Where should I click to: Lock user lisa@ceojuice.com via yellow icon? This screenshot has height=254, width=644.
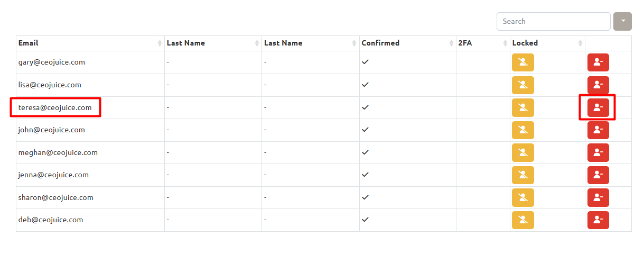tap(522, 85)
